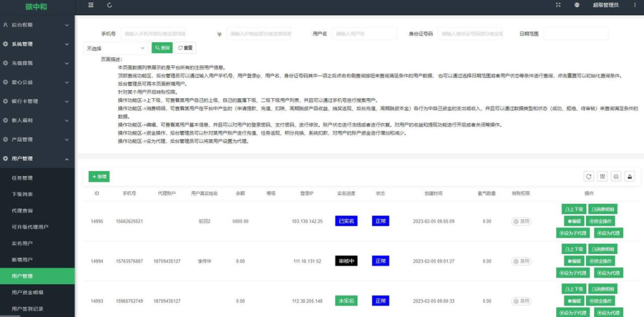
Task: Toggle fullscreen icon in top header
Action: [x=558, y=5]
